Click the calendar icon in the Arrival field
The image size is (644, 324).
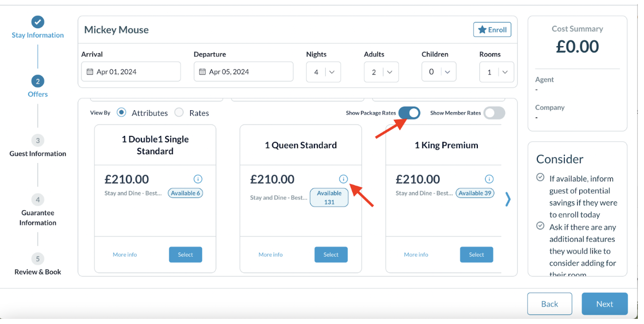90,72
